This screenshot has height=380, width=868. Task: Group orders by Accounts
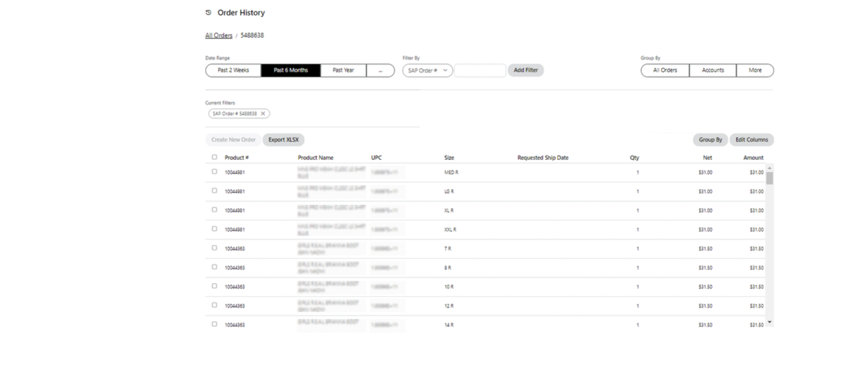click(712, 70)
